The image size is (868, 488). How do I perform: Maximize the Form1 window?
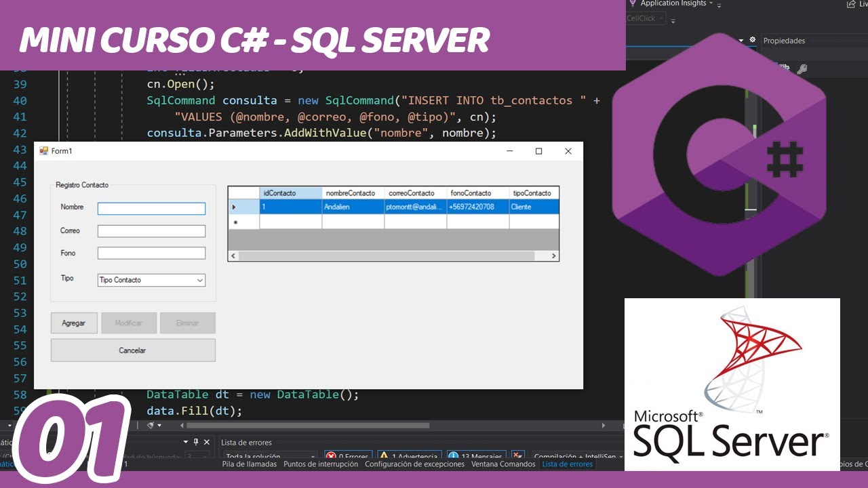(538, 151)
